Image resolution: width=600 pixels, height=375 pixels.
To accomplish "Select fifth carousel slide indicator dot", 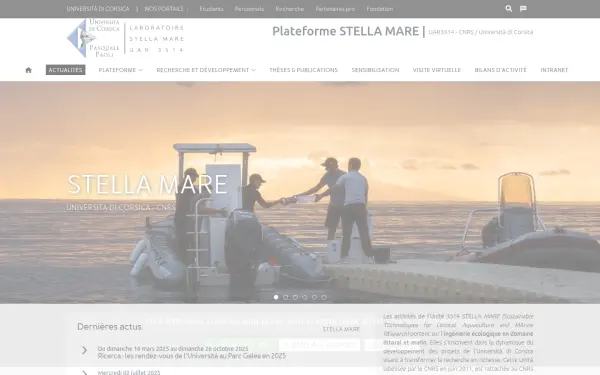I will [314, 297].
